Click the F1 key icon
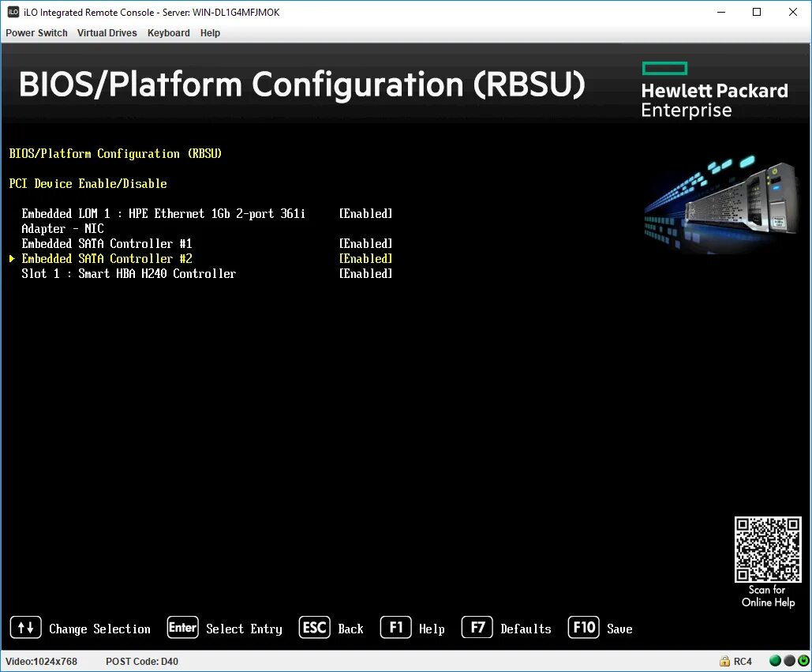 pyautogui.click(x=395, y=628)
